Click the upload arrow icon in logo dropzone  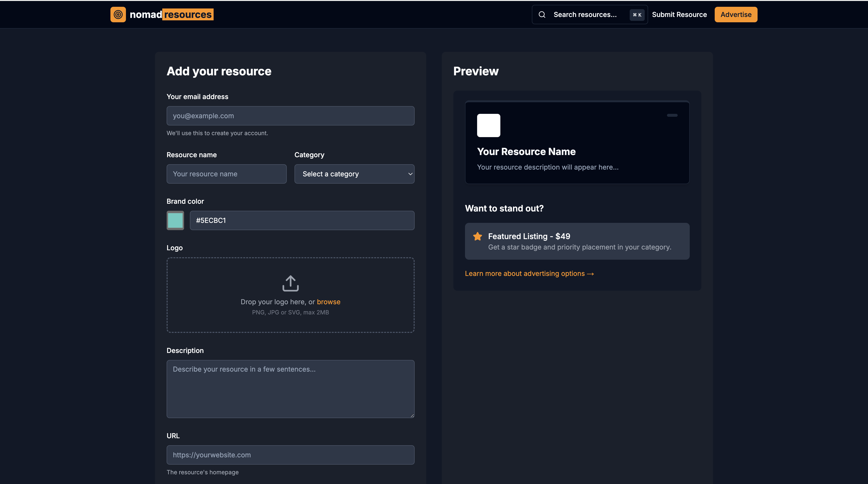point(290,283)
